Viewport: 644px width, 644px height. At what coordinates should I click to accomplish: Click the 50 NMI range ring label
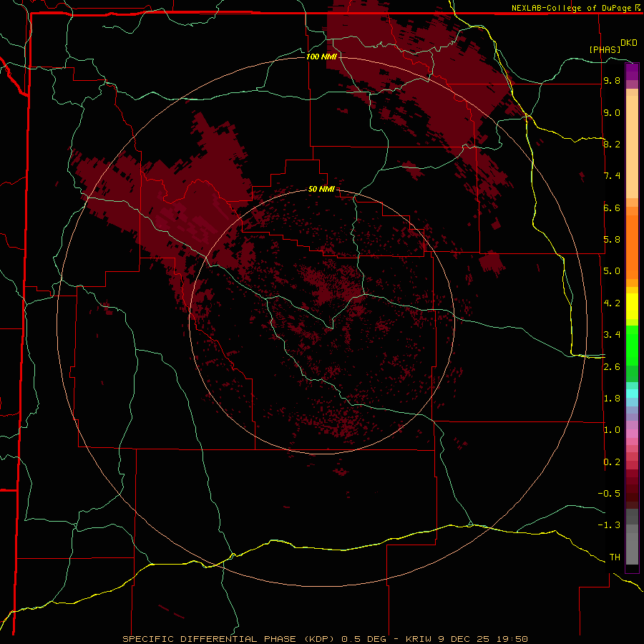(321, 190)
